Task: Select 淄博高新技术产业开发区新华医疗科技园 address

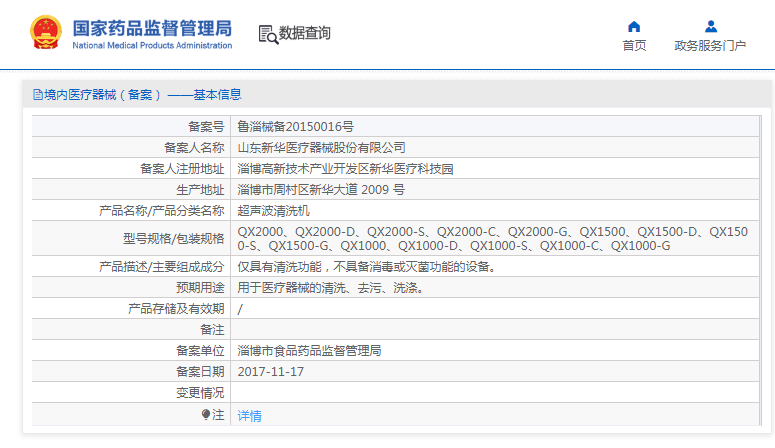Action: [x=345, y=169]
